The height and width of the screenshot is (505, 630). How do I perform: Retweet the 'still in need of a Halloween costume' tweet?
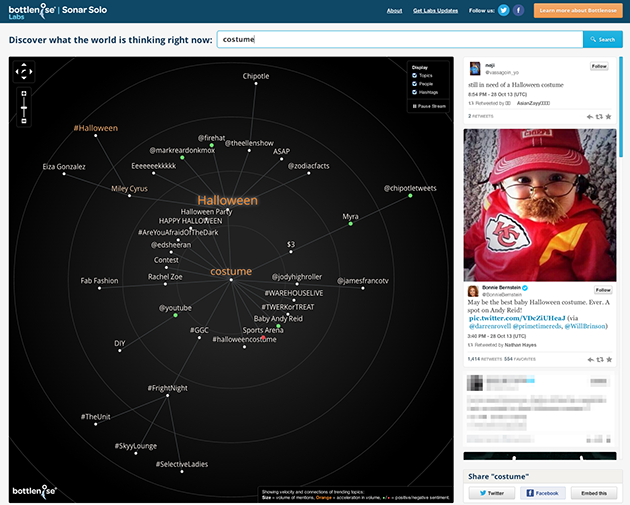point(599,117)
